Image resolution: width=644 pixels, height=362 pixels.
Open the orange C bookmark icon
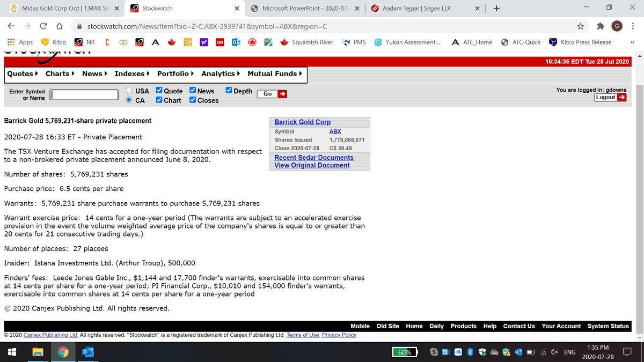coord(108,42)
